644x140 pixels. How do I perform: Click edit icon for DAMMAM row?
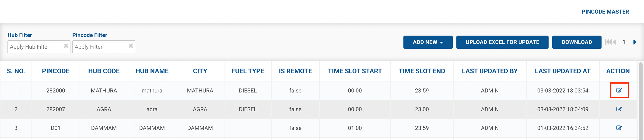[619, 128]
